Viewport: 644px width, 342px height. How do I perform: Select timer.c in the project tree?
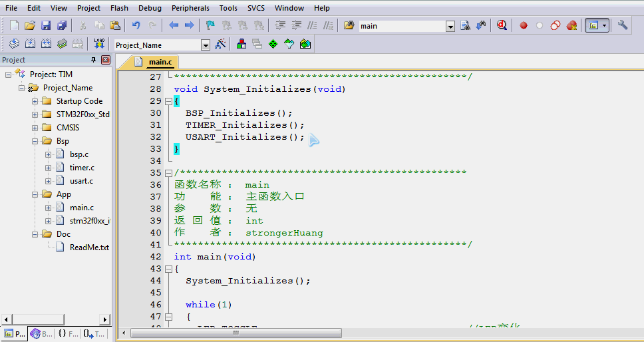coord(82,168)
